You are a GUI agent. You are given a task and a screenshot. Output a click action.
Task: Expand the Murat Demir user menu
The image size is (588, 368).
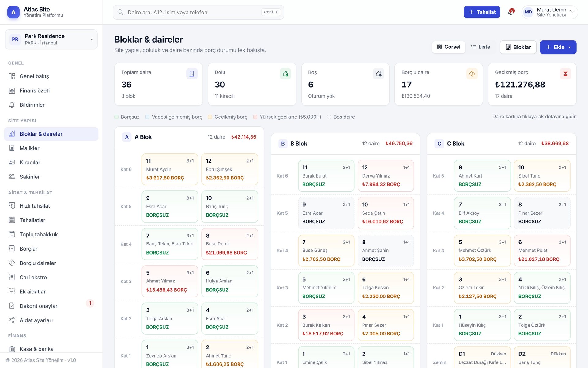click(x=550, y=12)
